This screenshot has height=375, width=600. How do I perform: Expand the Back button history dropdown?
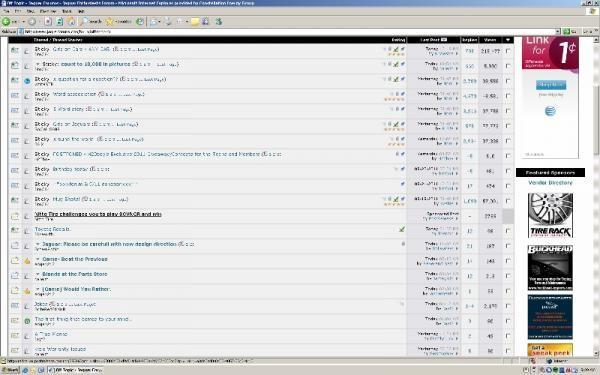(23, 22)
